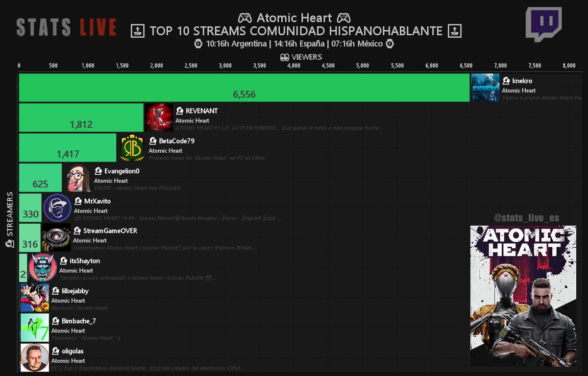
Task: Click the user icon next to knekro
Action: coord(506,81)
